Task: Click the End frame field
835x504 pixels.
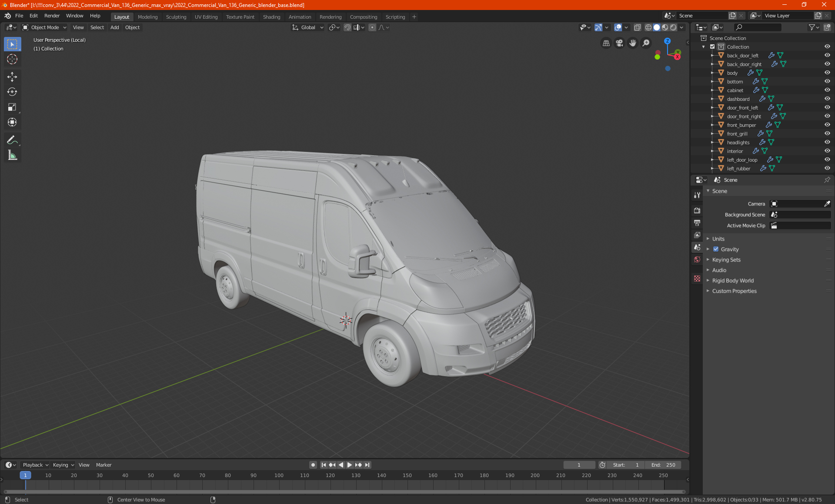Action: (663, 465)
